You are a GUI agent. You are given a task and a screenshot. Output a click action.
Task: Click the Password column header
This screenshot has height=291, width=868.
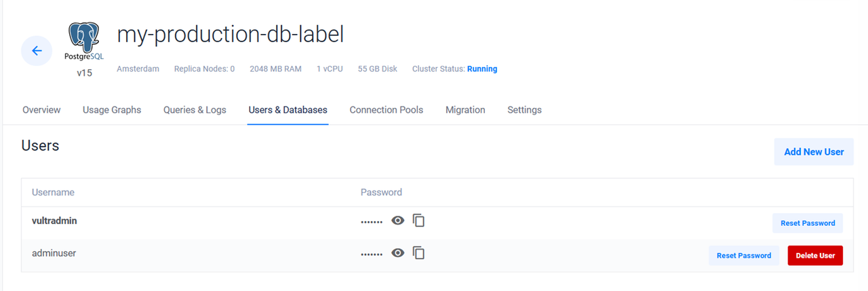381,193
